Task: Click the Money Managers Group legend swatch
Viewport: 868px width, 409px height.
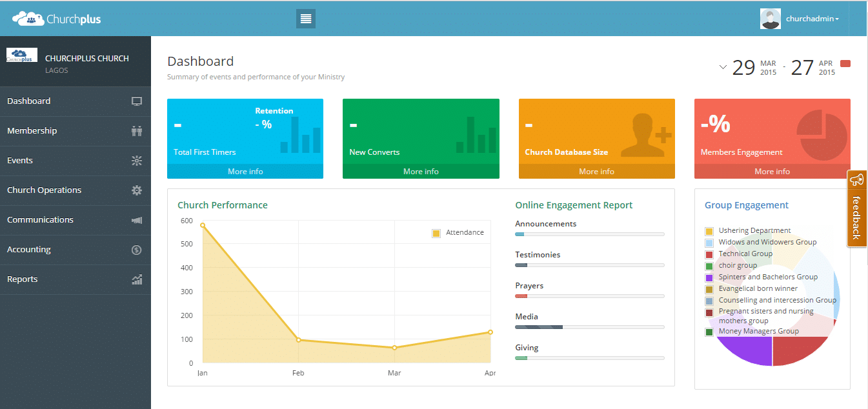Action: (x=709, y=332)
